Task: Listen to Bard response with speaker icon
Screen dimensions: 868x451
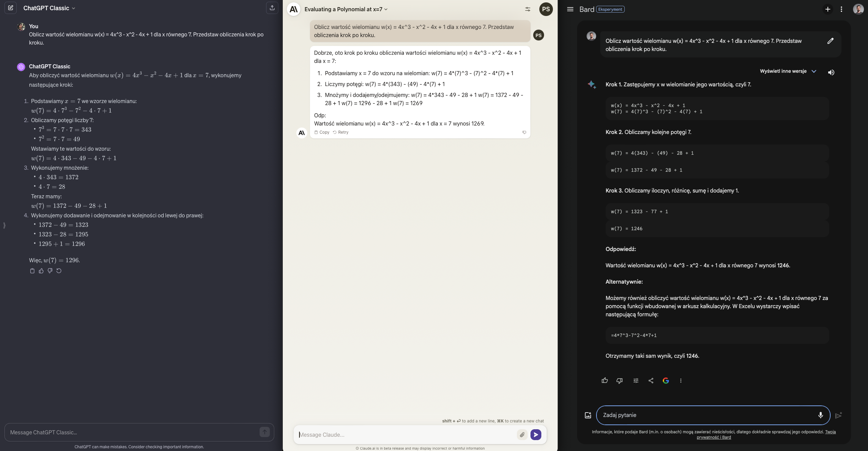Action: 831,72
